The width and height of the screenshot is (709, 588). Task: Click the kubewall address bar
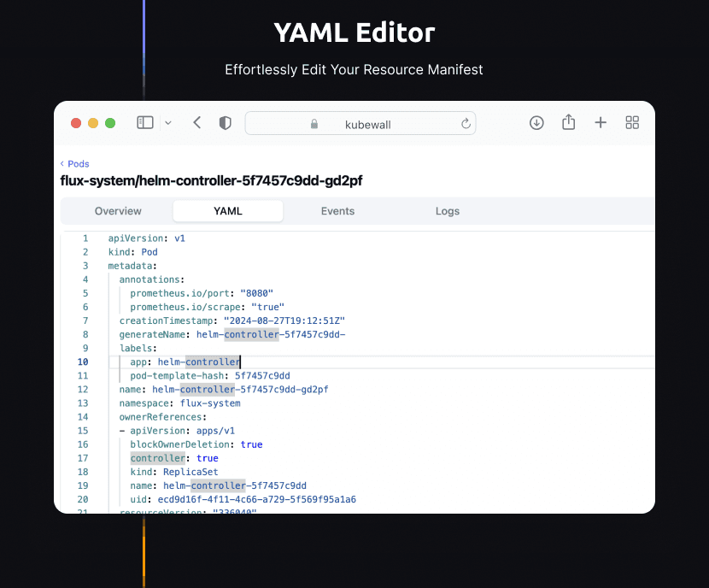[x=367, y=124]
